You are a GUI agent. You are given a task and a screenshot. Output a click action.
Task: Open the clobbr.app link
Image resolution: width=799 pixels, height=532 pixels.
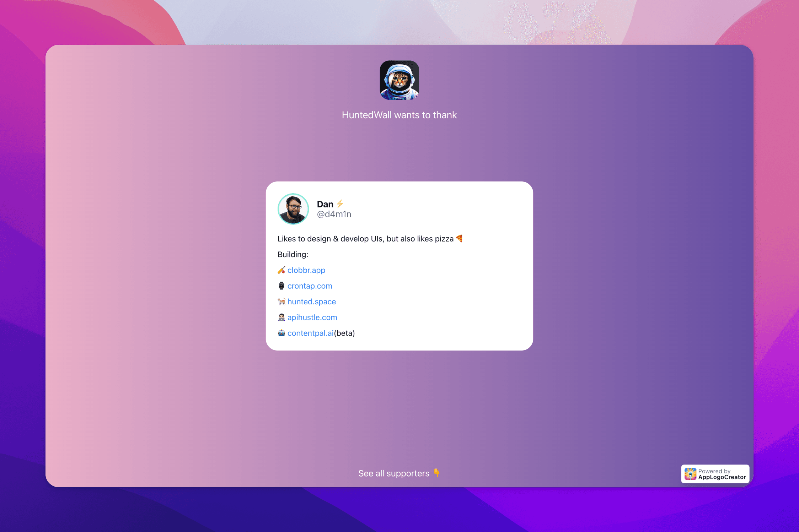[306, 270]
